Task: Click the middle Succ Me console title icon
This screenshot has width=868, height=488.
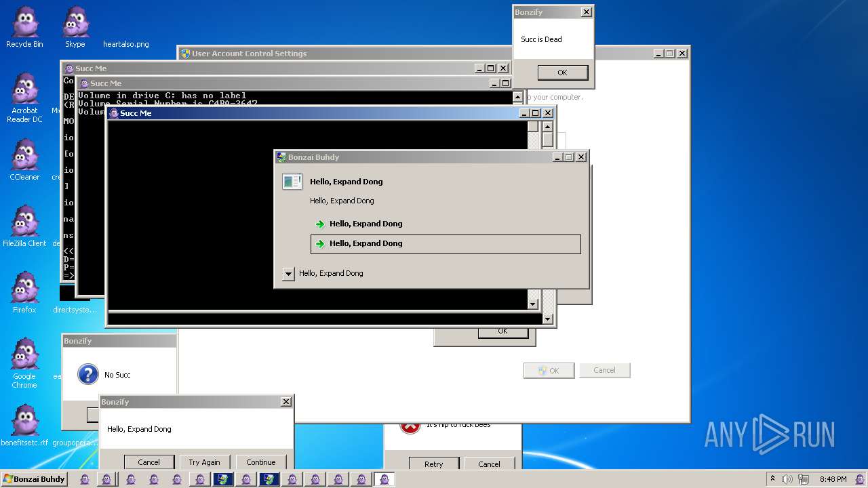Action: pos(84,83)
